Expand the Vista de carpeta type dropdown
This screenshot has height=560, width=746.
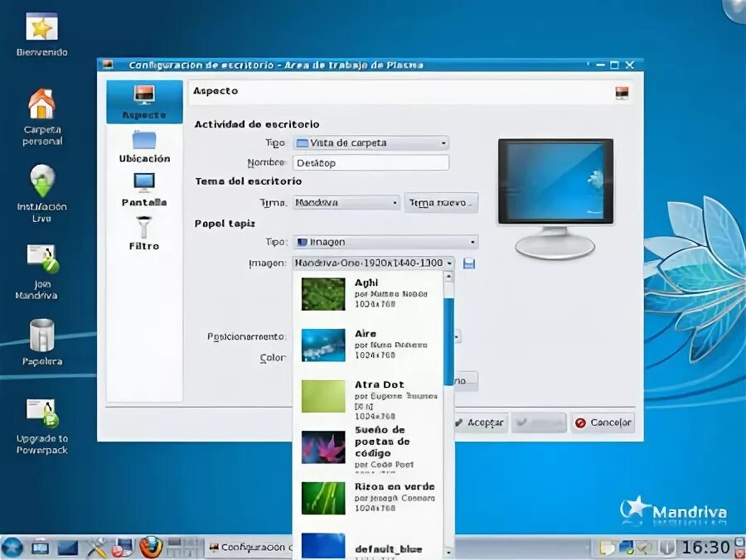[x=371, y=142]
